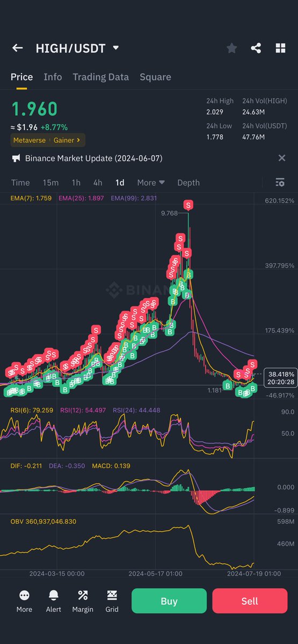Switch to the Trading Data tab
The width and height of the screenshot is (298, 644).
pos(101,77)
